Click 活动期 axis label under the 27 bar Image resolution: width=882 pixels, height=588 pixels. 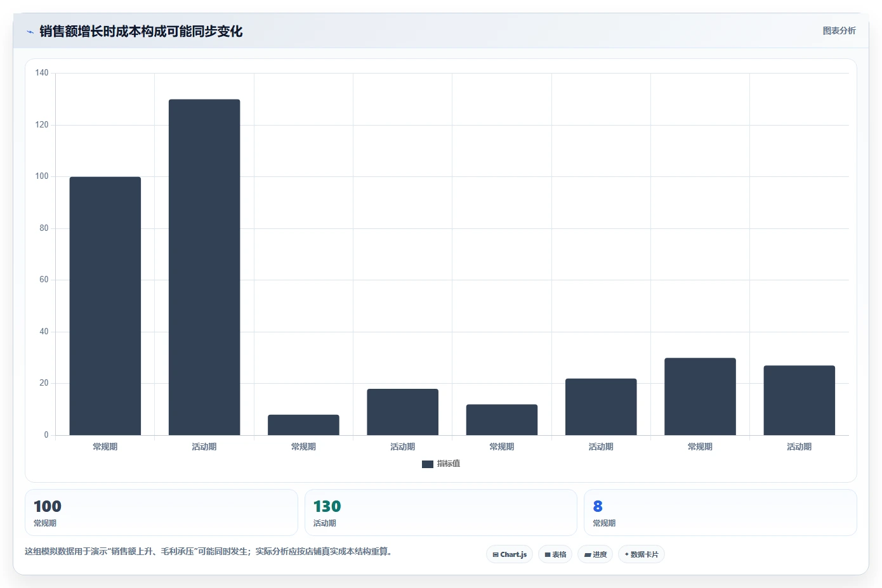[x=800, y=447]
